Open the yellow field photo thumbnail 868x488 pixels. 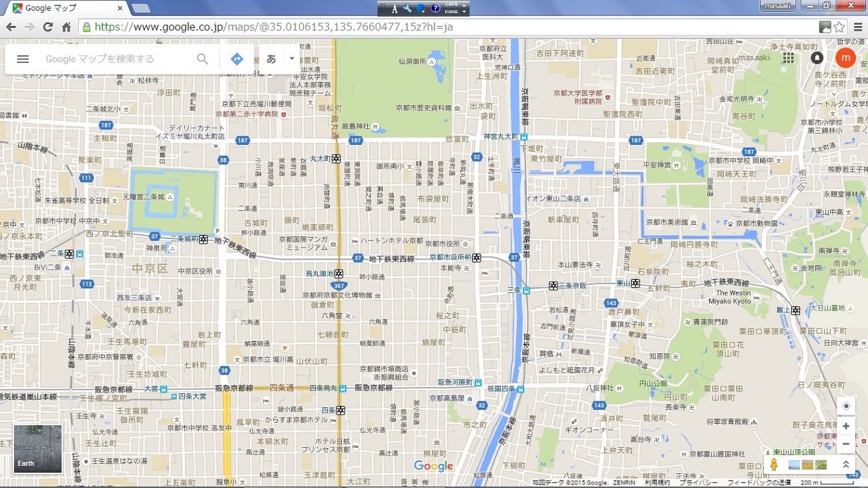(807, 465)
